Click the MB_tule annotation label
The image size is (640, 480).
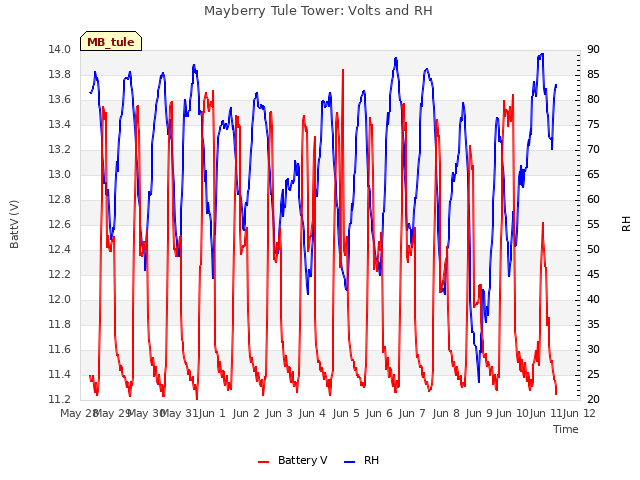(x=111, y=42)
